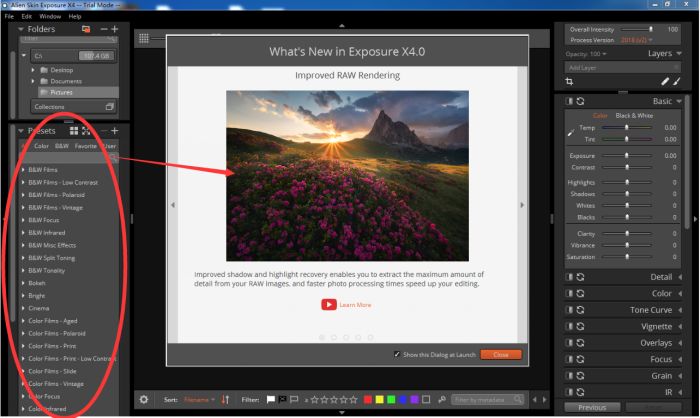Open the Help menu
This screenshot has width=700, height=418.
pos(75,17)
